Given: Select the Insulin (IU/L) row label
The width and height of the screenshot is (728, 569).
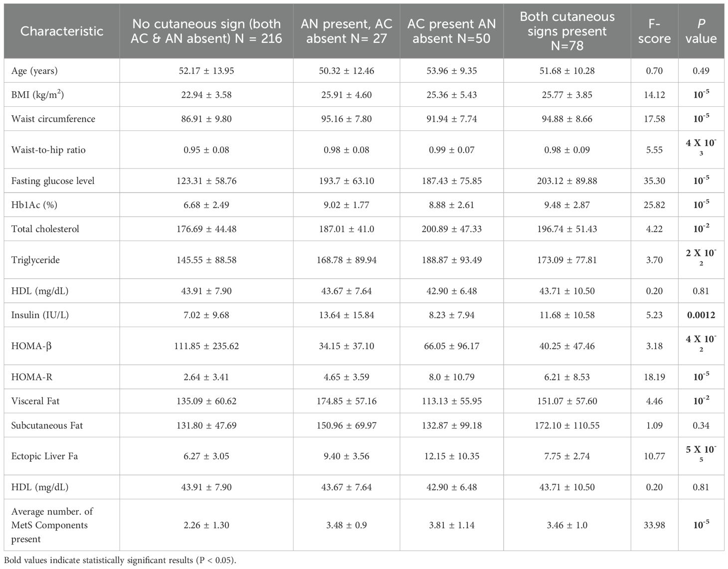Looking at the screenshot, I should 39,315.
